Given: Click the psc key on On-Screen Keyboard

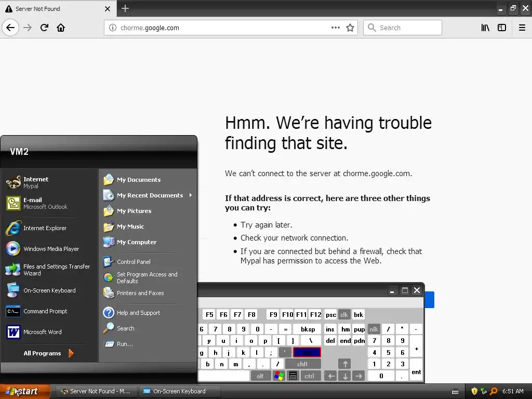Looking at the screenshot, I should point(330,314).
